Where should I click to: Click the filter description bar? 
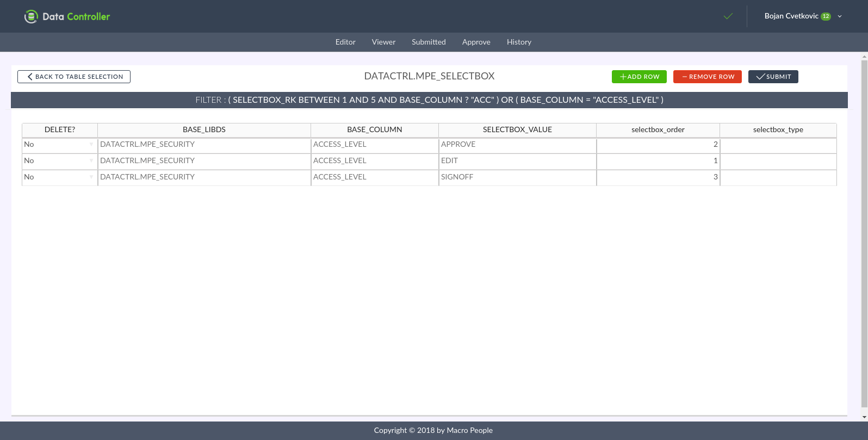pos(429,100)
